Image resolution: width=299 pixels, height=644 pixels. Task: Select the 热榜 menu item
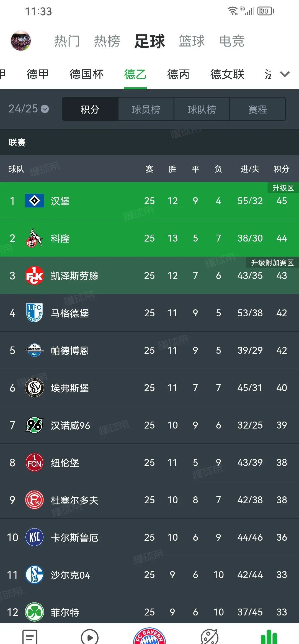point(107,41)
